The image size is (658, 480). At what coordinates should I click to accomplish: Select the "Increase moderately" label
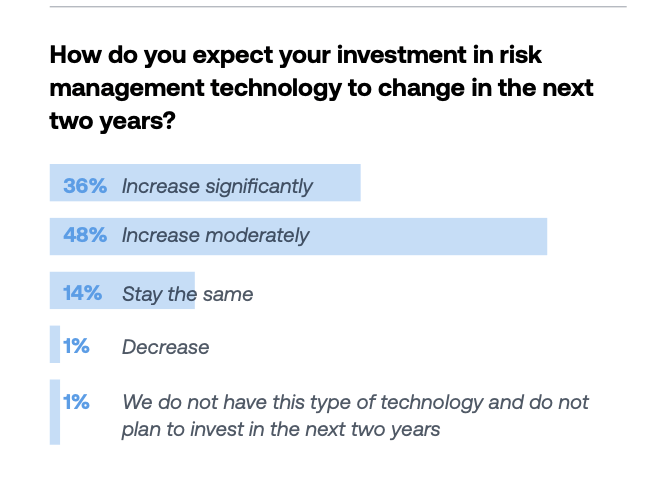click(215, 236)
